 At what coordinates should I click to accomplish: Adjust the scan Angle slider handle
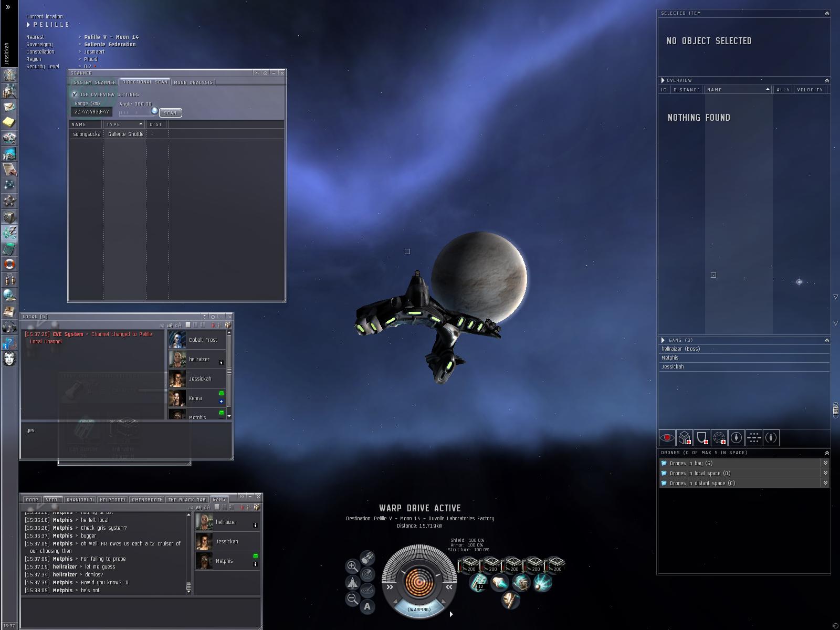(x=154, y=111)
